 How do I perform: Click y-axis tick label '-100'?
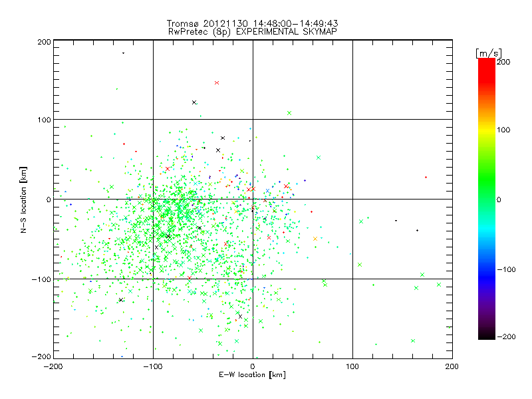41,279
